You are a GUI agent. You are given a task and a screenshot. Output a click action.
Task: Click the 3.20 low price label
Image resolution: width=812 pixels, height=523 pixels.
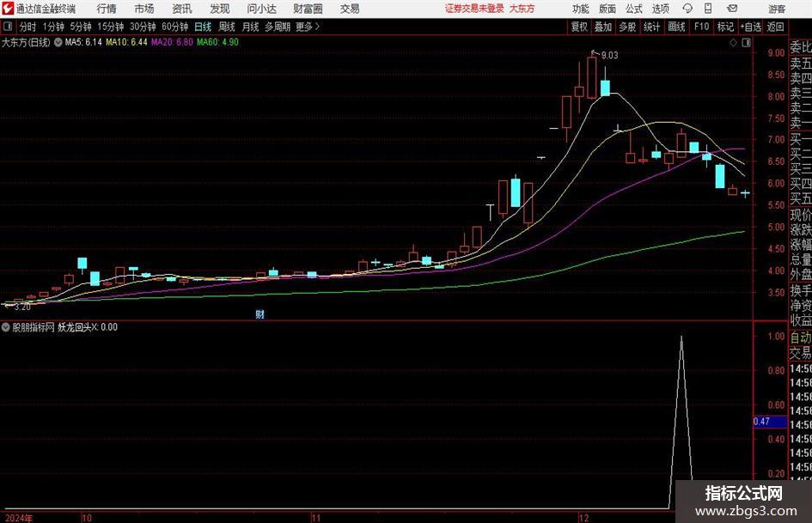pos(22,307)
